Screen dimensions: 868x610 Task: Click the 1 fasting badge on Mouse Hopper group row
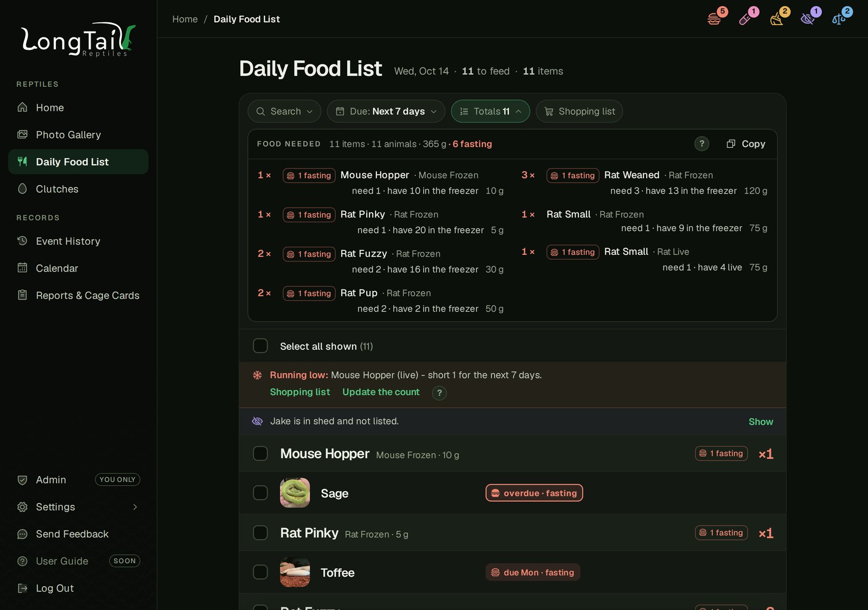coord(721,453)
